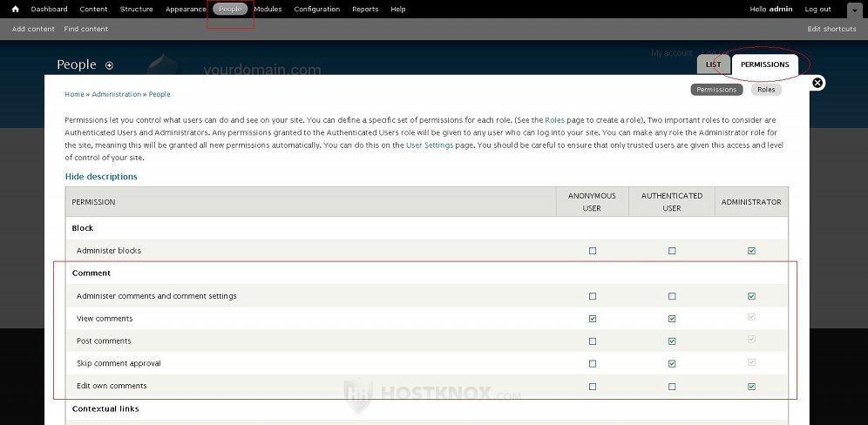Viewport: 868px width, 425px height.
Task: Enable Administer comments for anonymous user
Action: click(x=593, y=296)
